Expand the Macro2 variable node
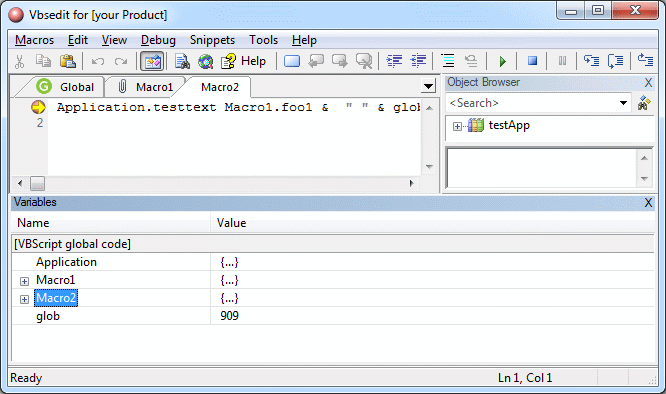The image size is (666, 394). click(x=24, y=299)
